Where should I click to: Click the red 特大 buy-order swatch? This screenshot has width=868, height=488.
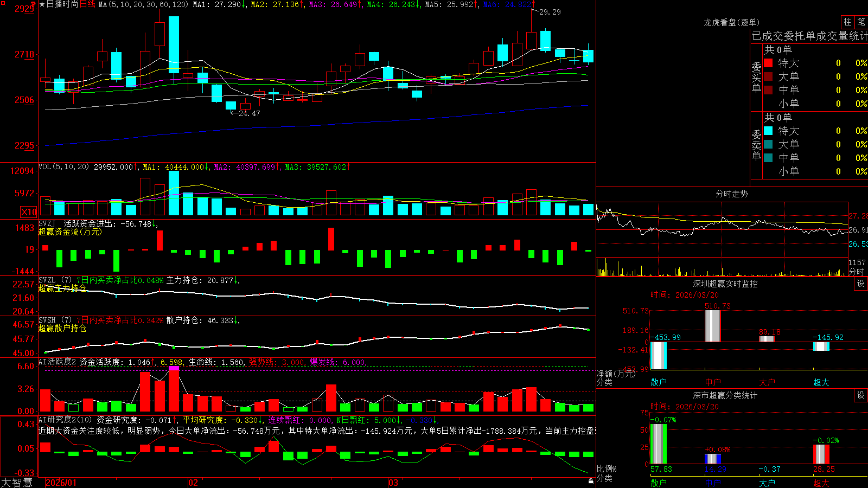(768, 63)
